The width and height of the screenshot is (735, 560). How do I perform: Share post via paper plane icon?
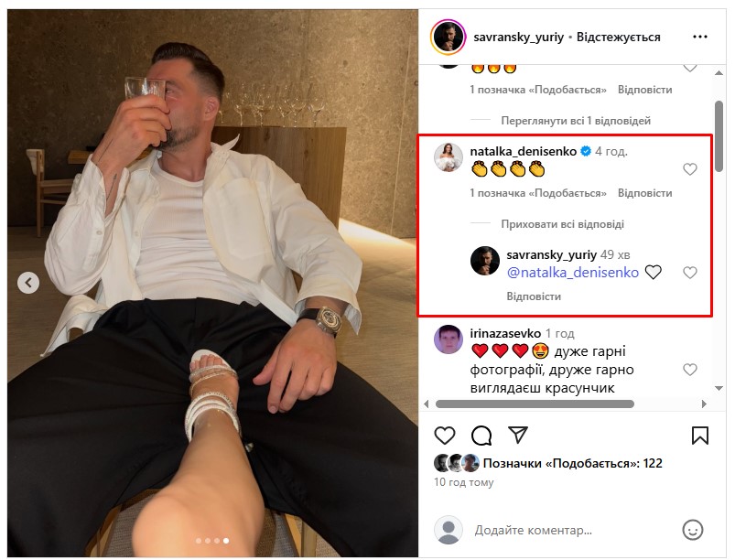[518, 436]
